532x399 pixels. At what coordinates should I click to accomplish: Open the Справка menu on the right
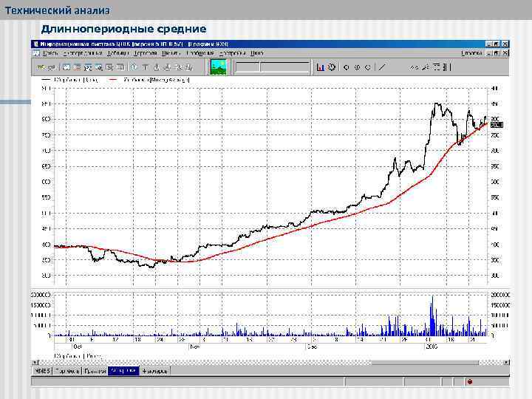[x=471, y=53]
